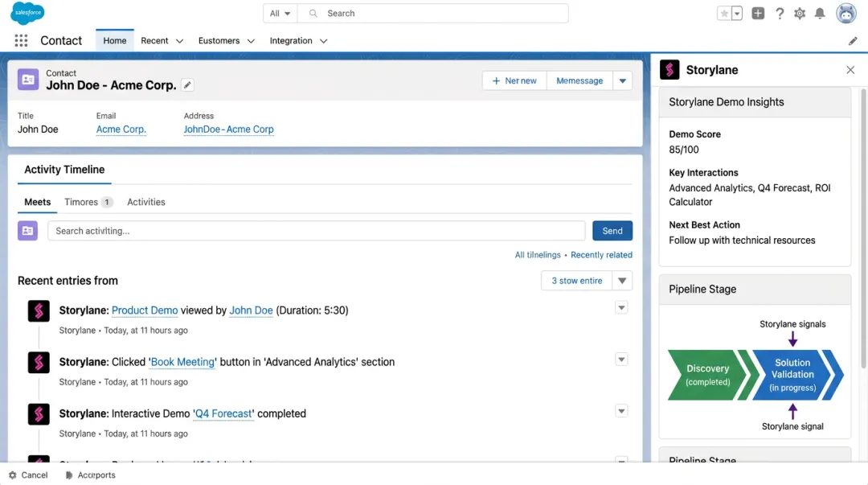Open the dropdown arrow next to Memessage

pyautogui.click(x=622, y=81)
